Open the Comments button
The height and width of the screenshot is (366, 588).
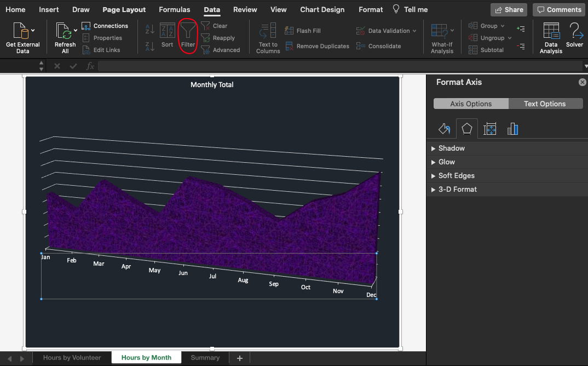(x=558, y=10)
